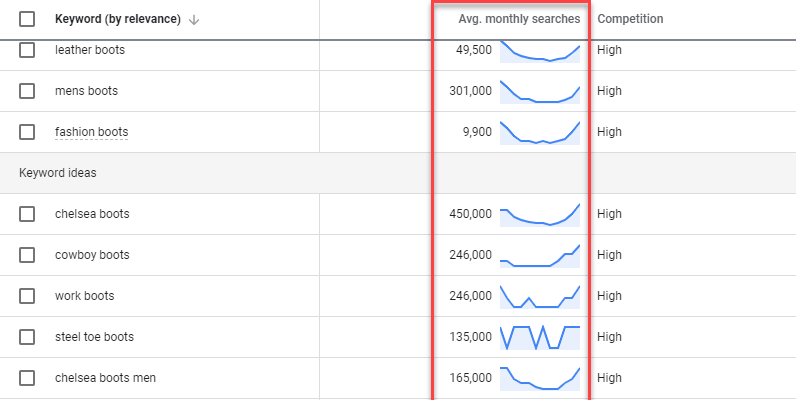Click the fashion boots keyword text
This screenshot has height=400, width=796.
click(x=91, y=132)
